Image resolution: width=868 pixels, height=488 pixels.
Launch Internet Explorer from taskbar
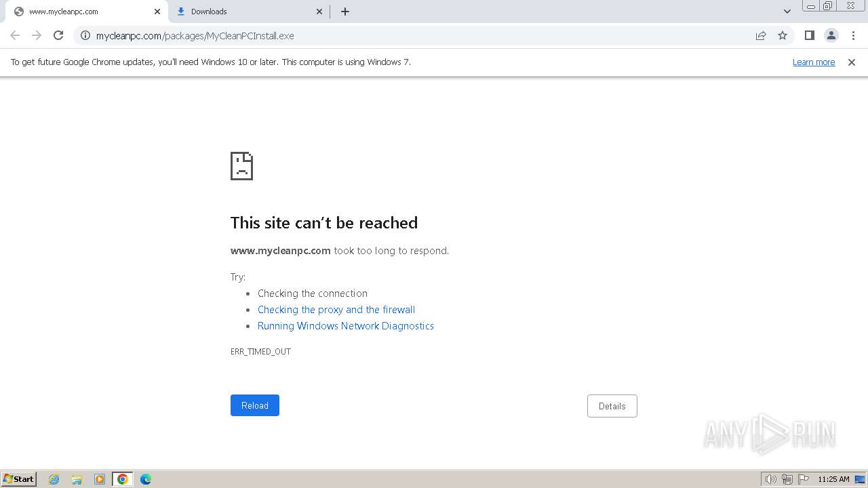click(54, 479)
